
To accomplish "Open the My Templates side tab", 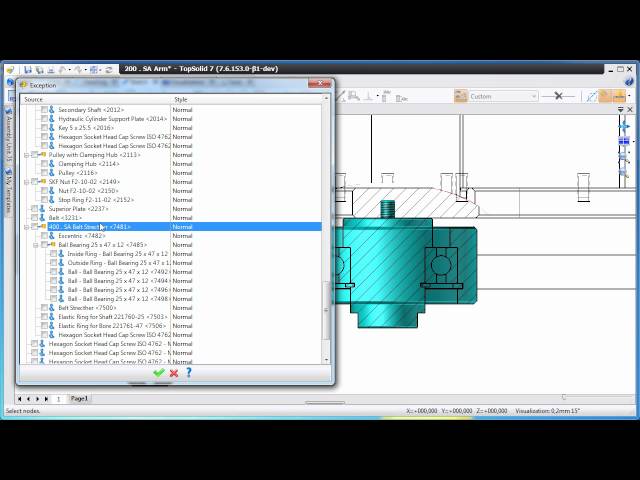I will (x=8, y=183).
